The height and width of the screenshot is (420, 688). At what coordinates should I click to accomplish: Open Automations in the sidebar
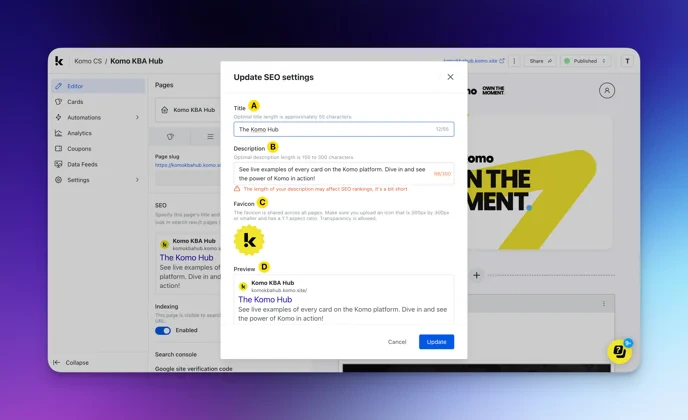[98, 118]
